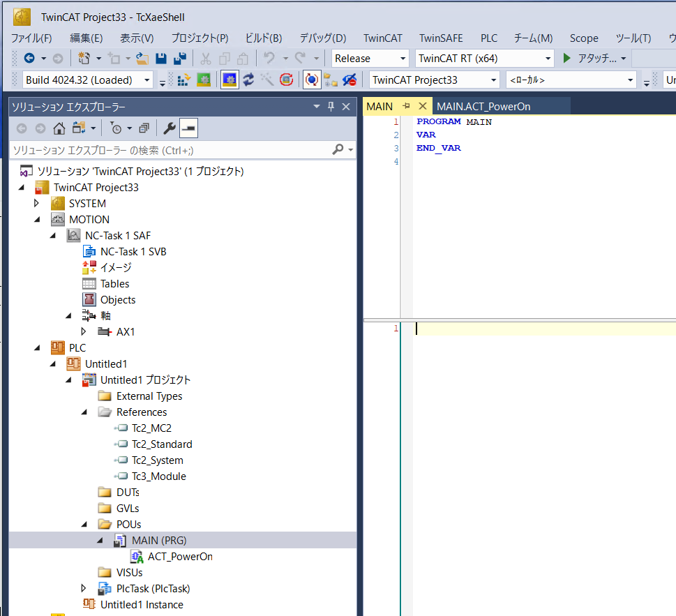
Task: Click the Open File folder icon
Action: 142,58
